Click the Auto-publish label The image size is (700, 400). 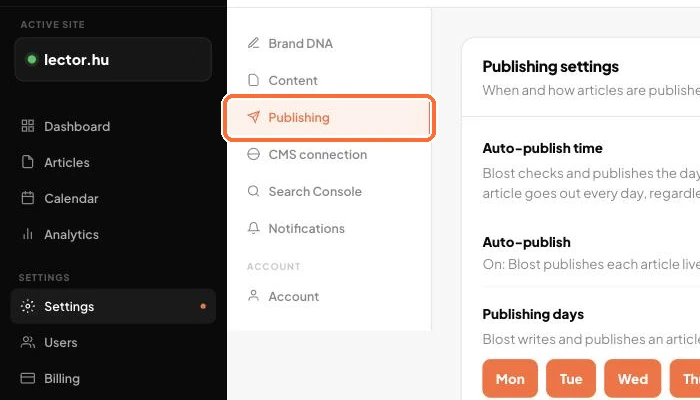(526, 242)
